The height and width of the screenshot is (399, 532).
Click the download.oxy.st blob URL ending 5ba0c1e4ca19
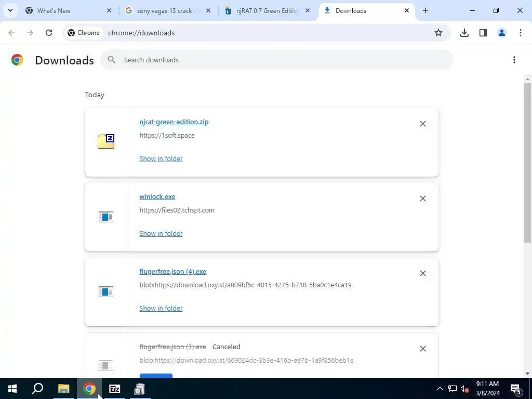point(245,285)
